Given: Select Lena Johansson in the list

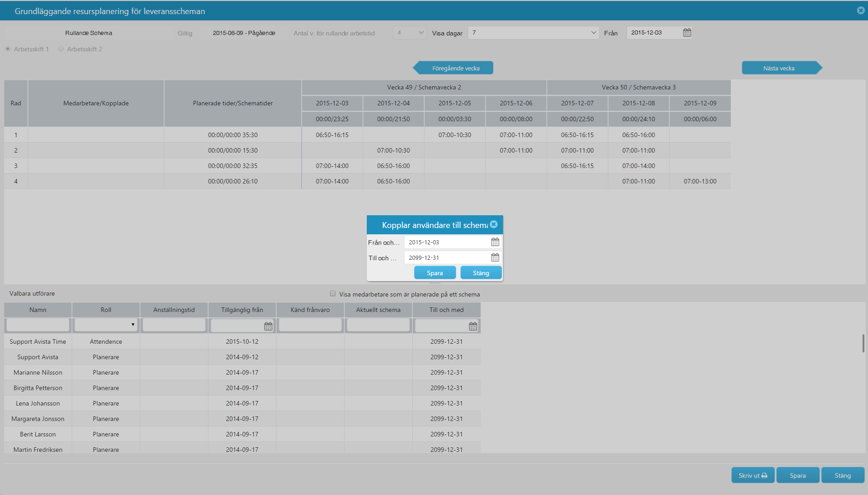Looking at the screenshot, I should tap(38, 403).
